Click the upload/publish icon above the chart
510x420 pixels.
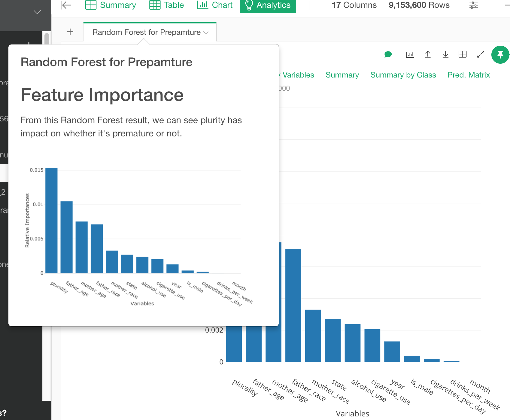[x=428, y=55]
